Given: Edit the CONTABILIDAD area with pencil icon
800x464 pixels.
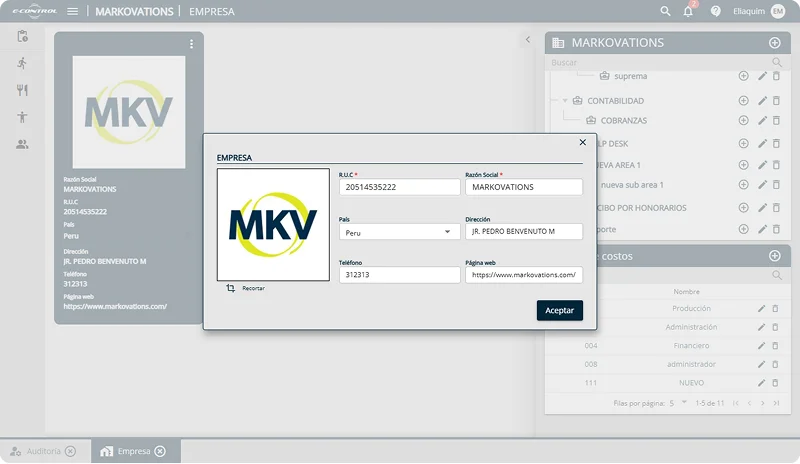Looking at the screenshot, I should (762, 101).
